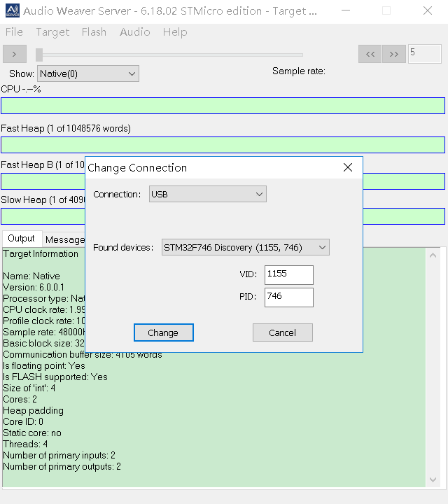
Task: Switch to the Output tab
Action: click(21, 239)
